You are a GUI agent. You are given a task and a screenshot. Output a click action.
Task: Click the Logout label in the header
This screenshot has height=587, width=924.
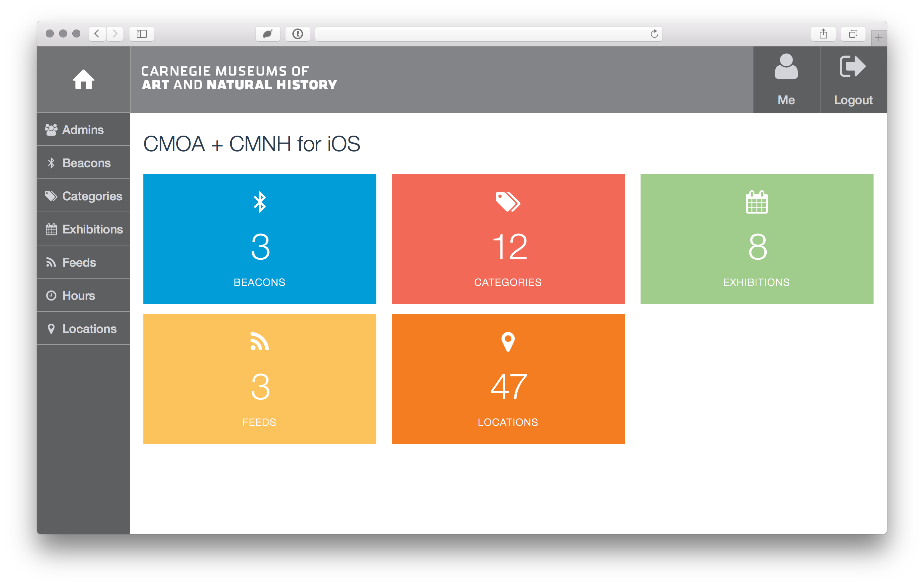click(853, 100)
